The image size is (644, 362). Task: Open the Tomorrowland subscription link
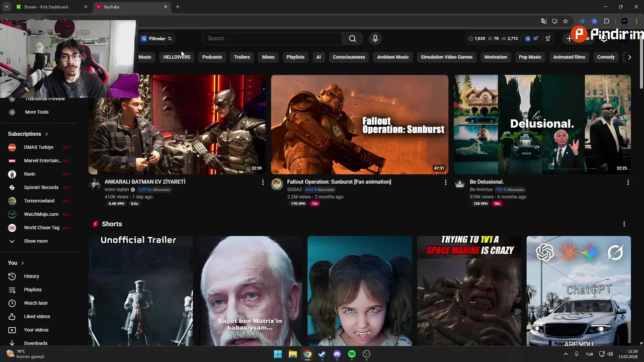(x=39, y=201)
